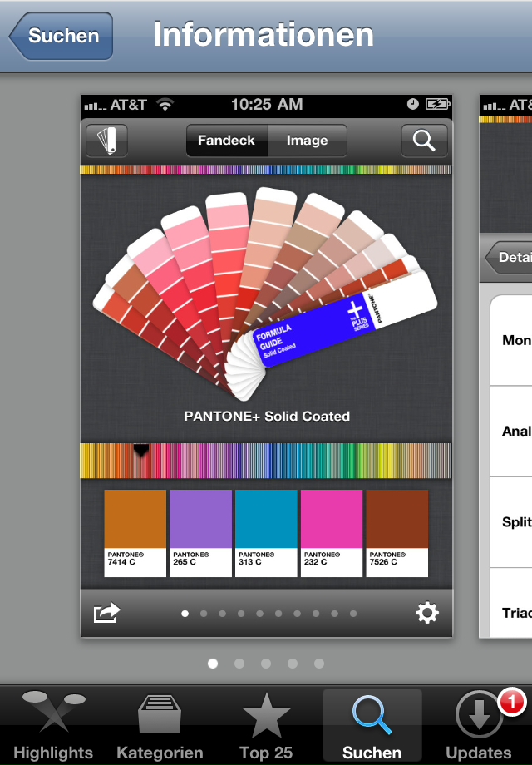Click the red Updates badge showing 1
The width and height of the screenshot is (532, 765).
(x=511, y=702)
